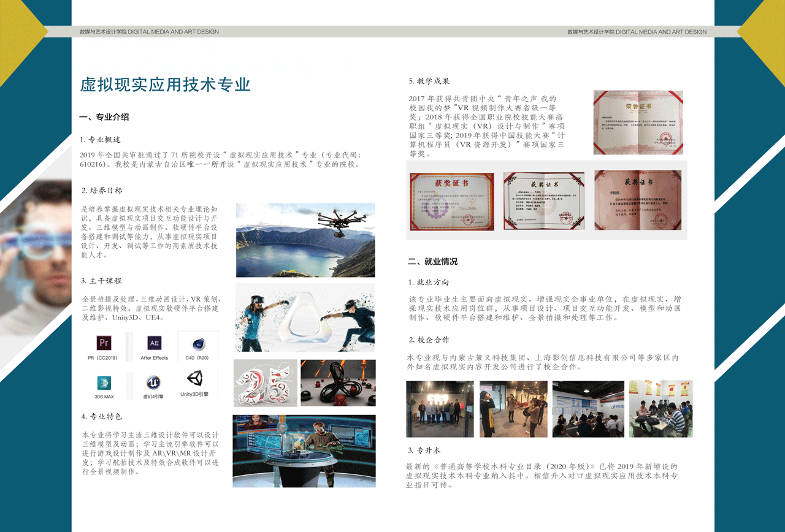Open the drone over lake photo
The width and height of the screenshot is (785, 532).
[x=305, y=240]
